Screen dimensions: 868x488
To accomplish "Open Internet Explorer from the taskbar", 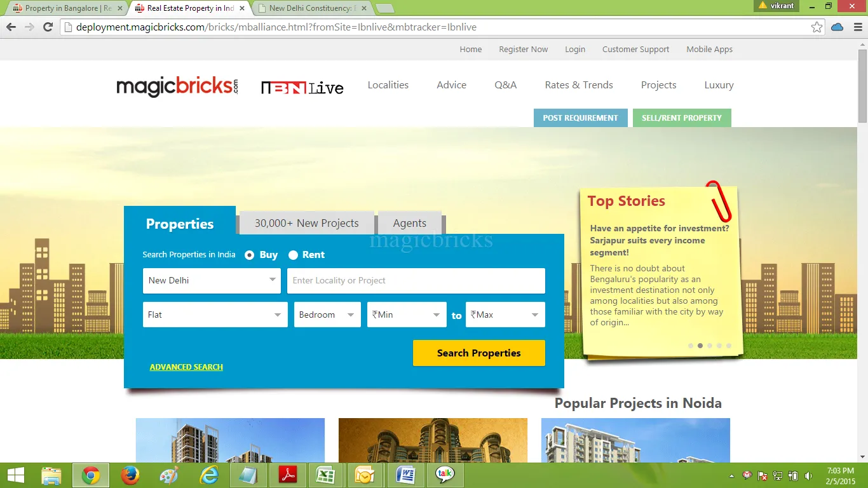I will click(209, 475).
